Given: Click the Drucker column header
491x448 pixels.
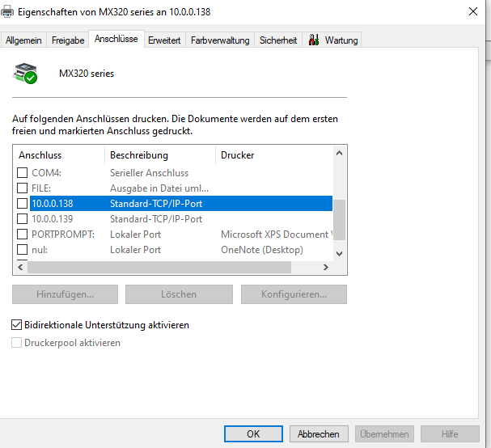Looking at the screenshot, I should coord(274,155).
